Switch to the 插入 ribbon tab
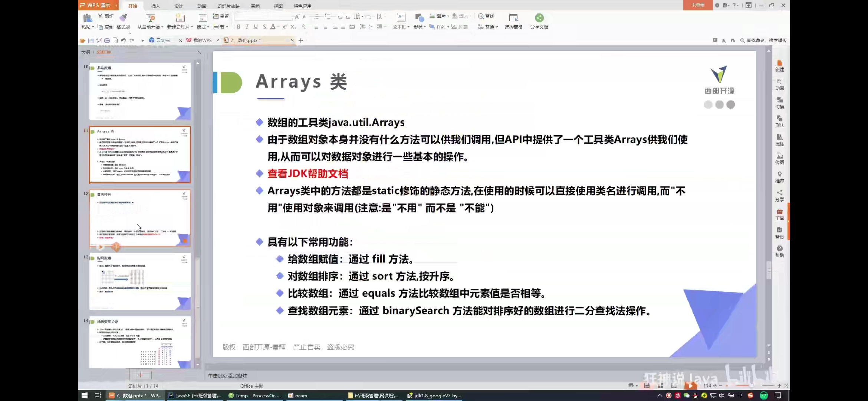This screenshot has height=401, width=868. coord(155,6)
